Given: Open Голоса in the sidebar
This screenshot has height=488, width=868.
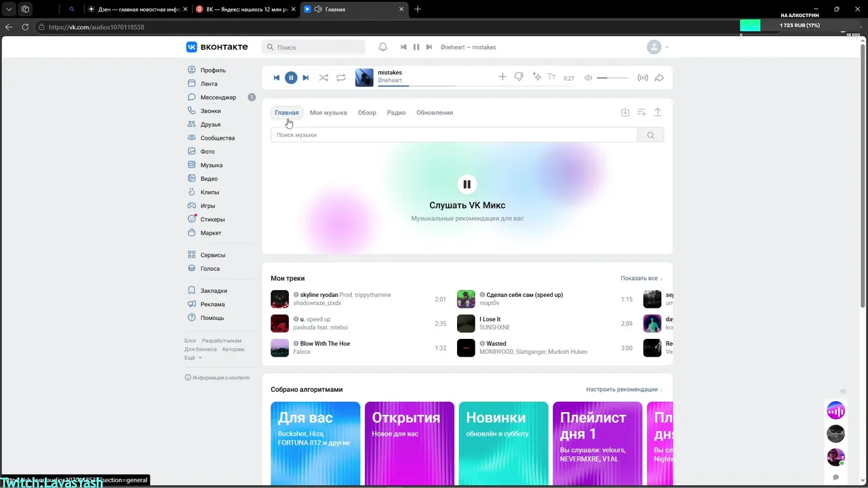Looking at the screenshot, I should click(210, 269).
